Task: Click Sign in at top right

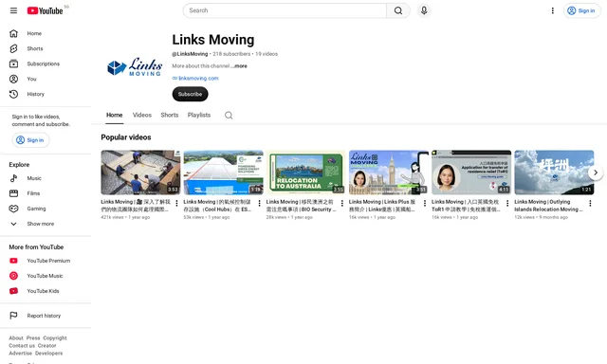Action: coord(581,10)
